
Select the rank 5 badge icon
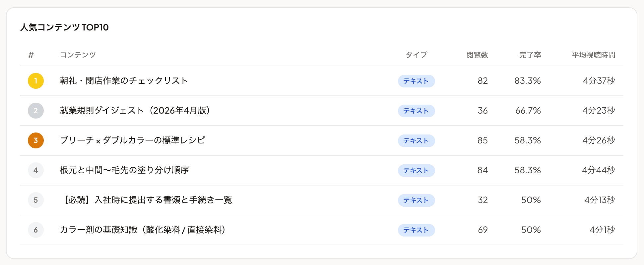point(35,200)
